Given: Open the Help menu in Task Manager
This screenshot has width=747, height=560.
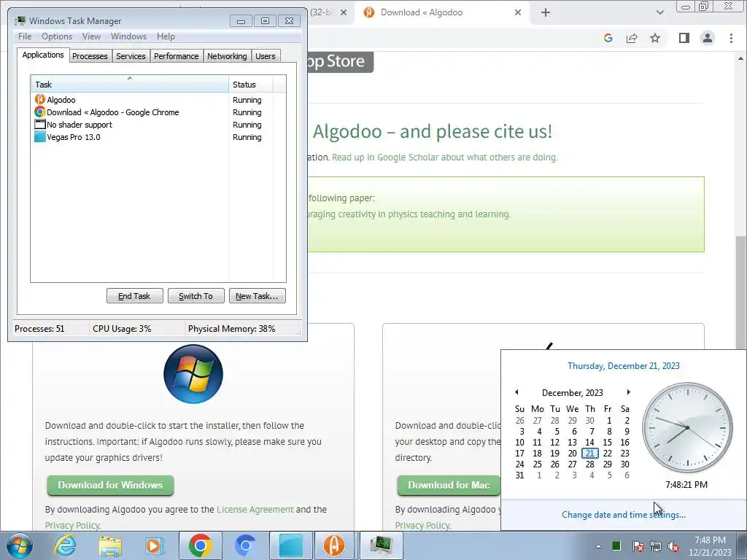Looking at the screenshot, I should (x=166, y=36).
